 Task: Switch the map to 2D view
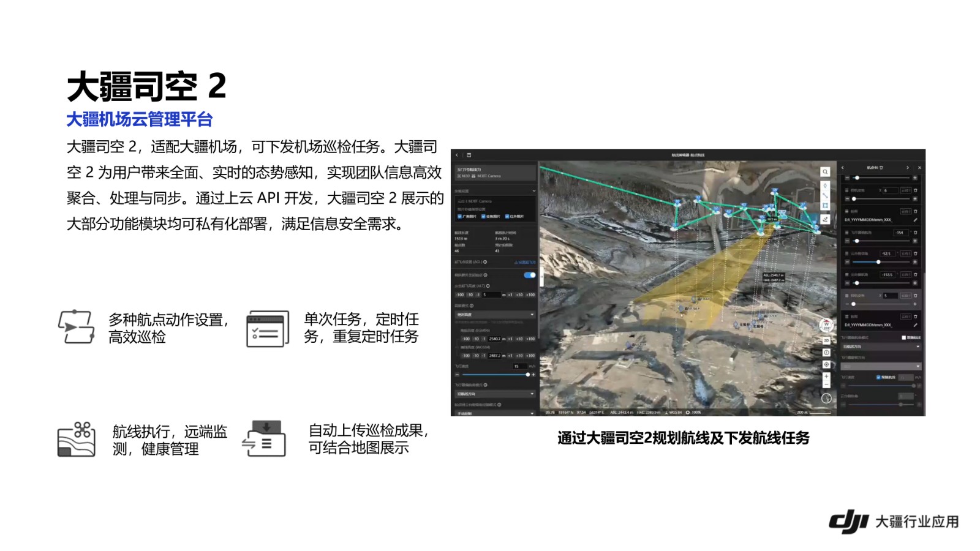(x=826, y=340)
